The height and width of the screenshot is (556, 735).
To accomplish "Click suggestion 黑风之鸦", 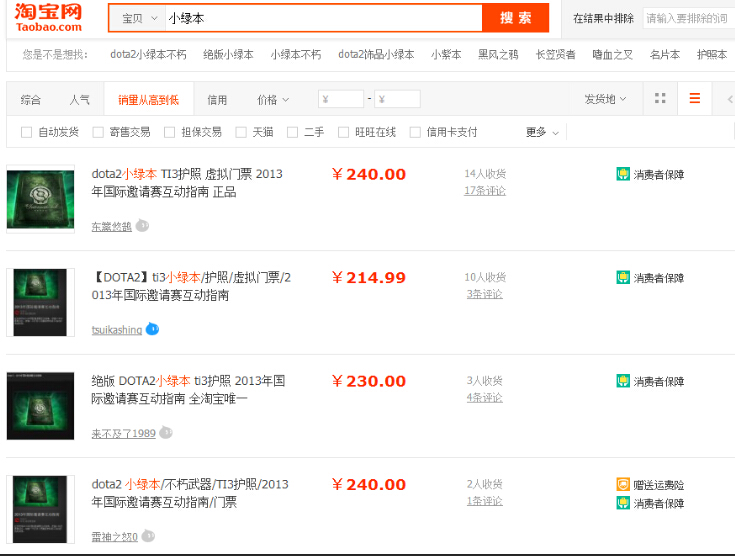I will pyautogui.click(x=498, y=54).
